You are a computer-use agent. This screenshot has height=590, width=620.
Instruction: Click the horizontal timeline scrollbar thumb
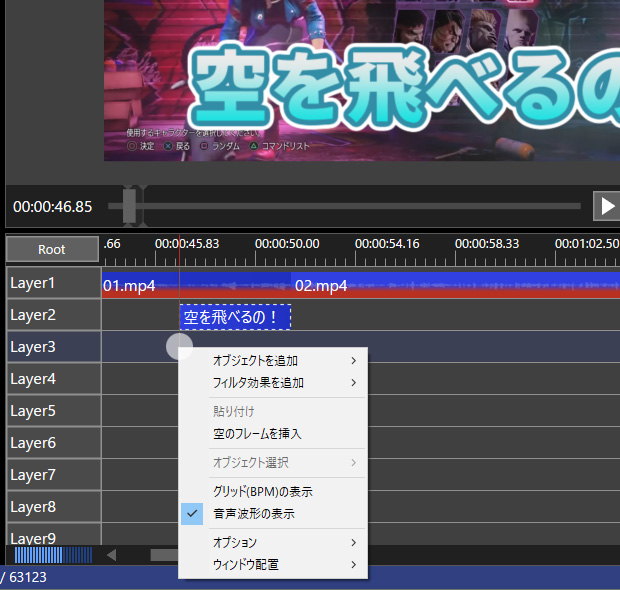(x=164, y=555)
